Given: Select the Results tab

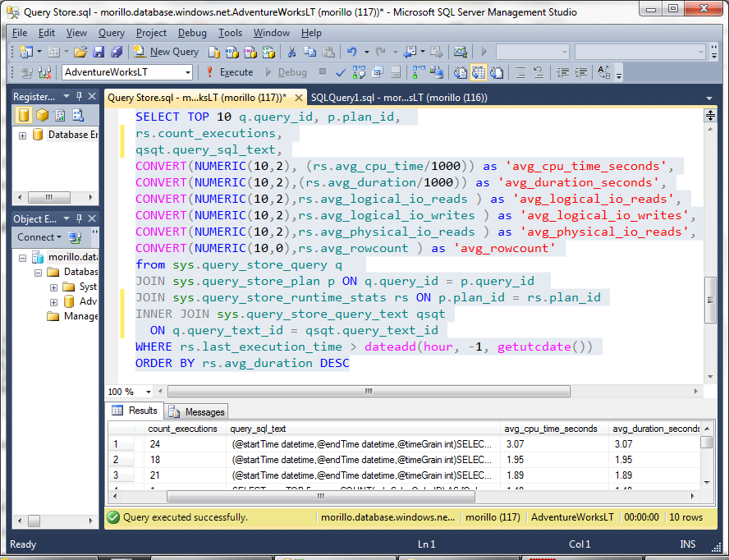Looking at the screenshot, I should 135,411.
